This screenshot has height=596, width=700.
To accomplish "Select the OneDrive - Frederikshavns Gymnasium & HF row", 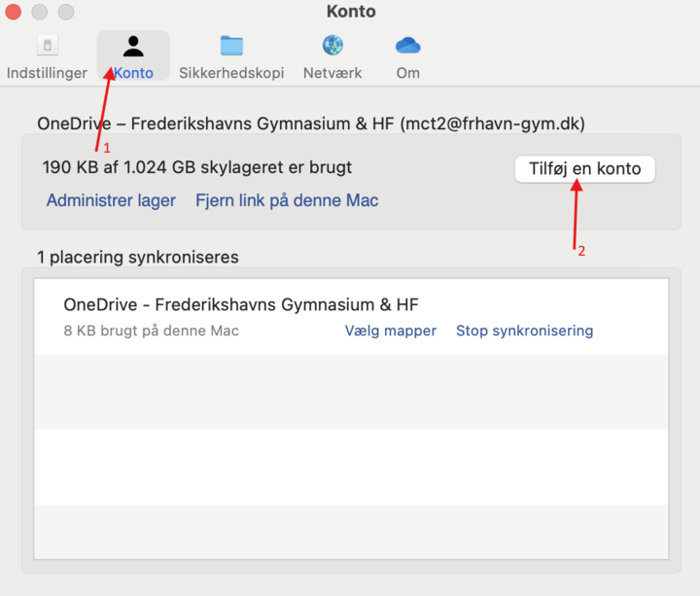I will (194, 316).
